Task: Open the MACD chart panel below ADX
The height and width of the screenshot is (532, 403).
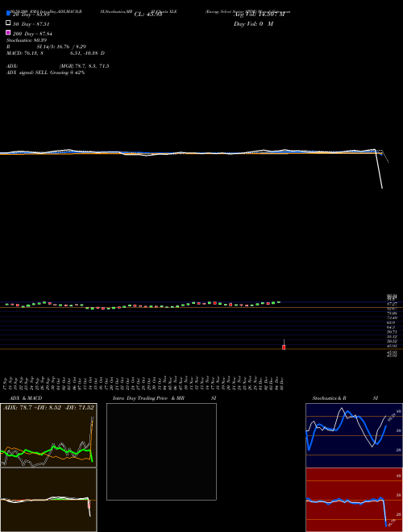Action: [x=48, y=500]
